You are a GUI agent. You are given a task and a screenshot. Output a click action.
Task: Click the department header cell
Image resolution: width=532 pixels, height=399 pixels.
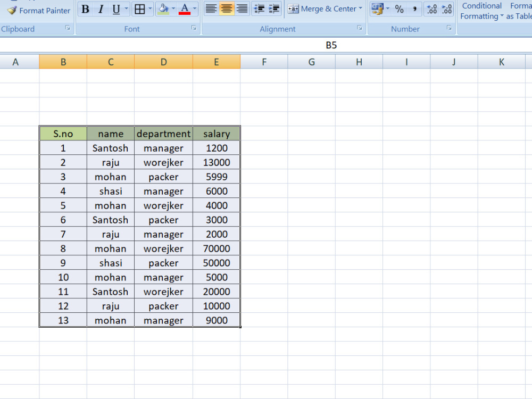[163, 134]
